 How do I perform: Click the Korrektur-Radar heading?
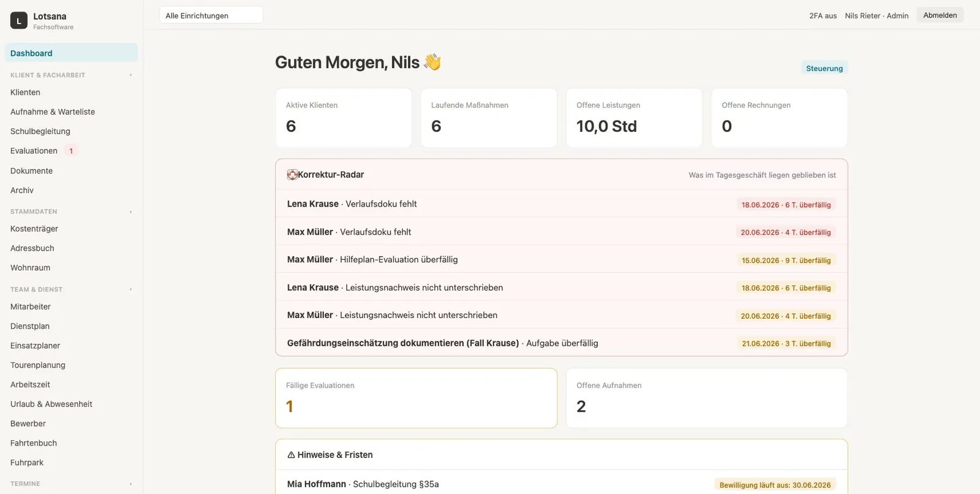click(331, 175)
